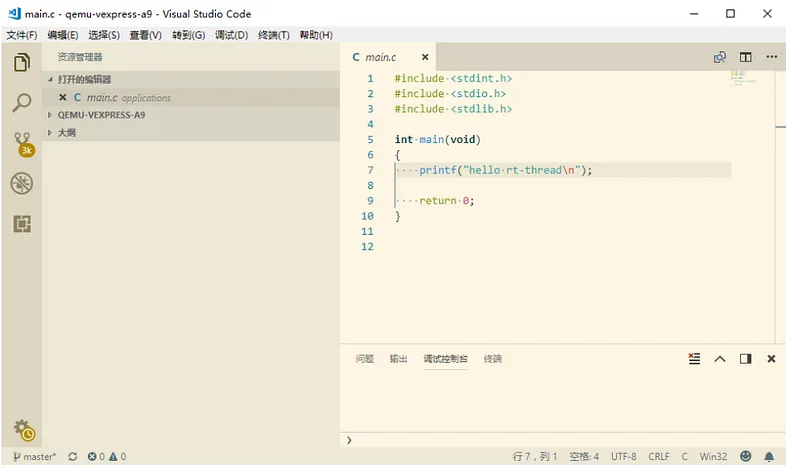The image size is (786, 468).
Task: Open the 调试(D) menu
Action: pos(232,35)
